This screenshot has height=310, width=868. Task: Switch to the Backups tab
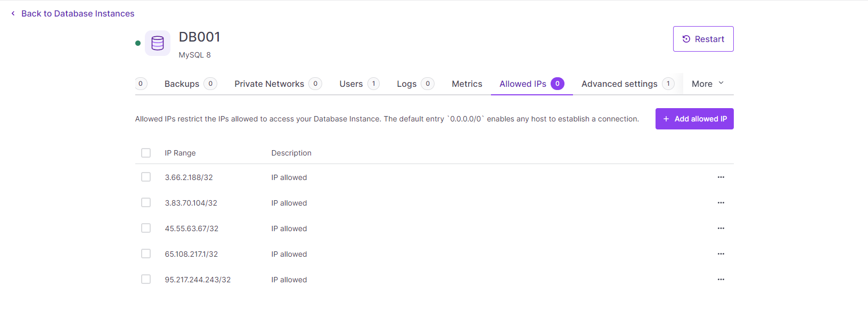pyautogui.click(x=182, y=84)
